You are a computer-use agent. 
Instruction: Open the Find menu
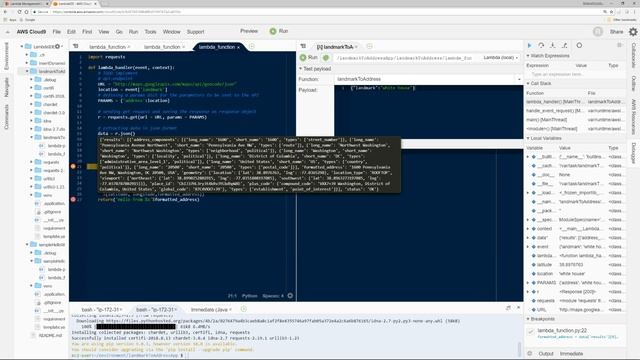tap(87, 31)
